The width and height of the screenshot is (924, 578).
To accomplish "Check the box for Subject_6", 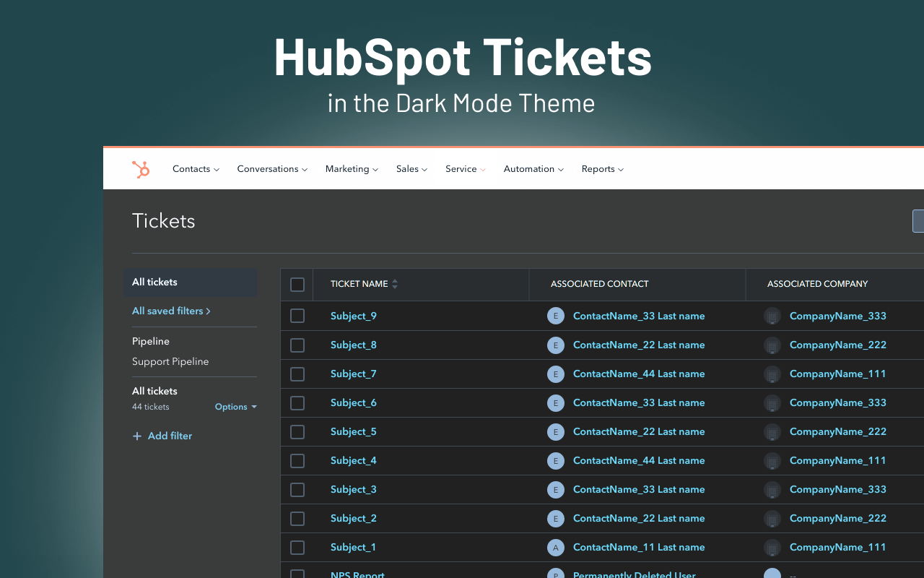I will [297, 402].
